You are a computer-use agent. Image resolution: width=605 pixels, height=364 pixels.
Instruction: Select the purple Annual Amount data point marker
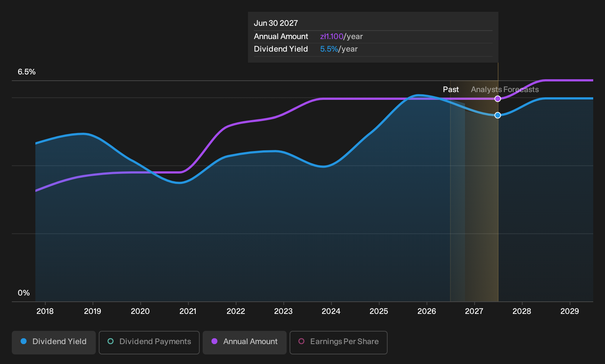498,99
